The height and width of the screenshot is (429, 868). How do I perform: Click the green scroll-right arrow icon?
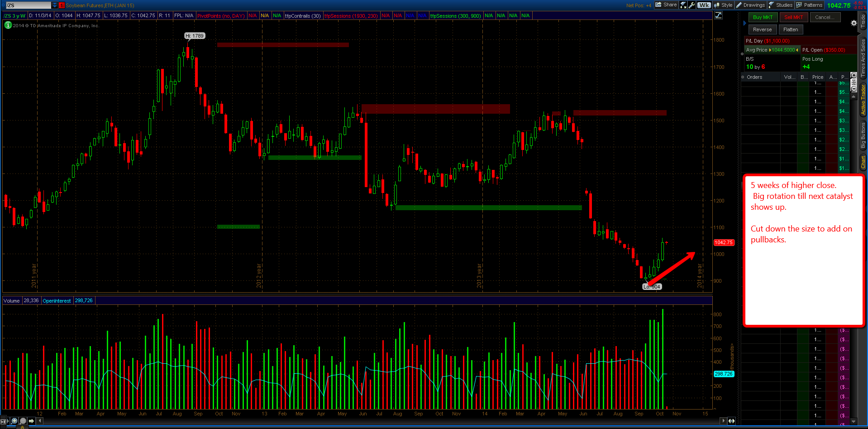[x=31, y=421]
